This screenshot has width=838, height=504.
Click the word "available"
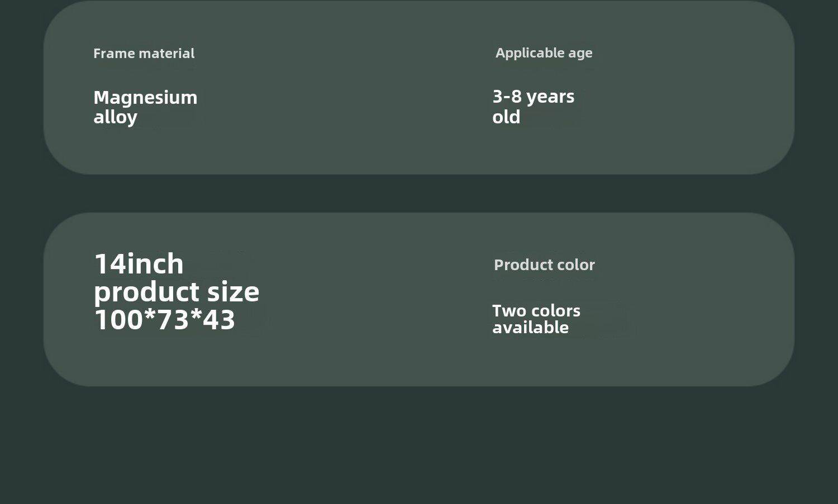click(x=530, y=328)
